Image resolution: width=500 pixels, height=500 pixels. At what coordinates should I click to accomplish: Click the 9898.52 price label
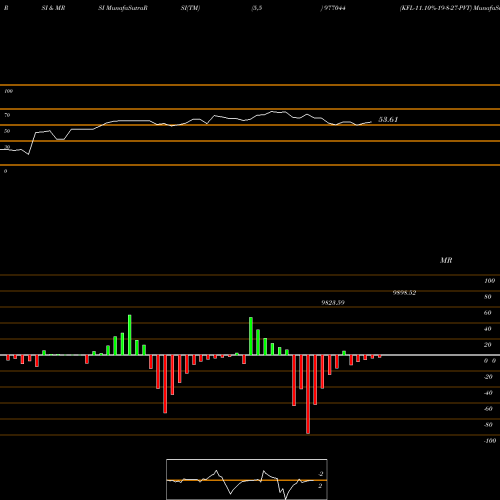click(x=404, y=293)
